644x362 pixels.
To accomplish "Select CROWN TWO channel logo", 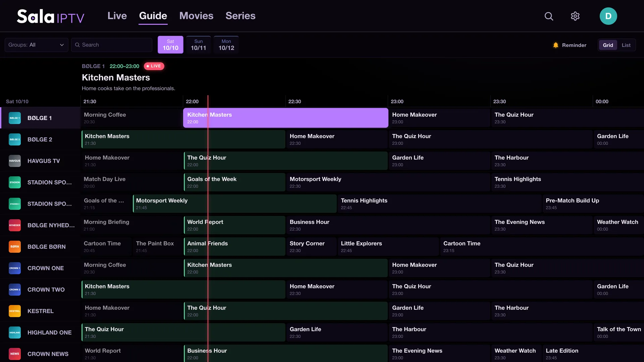I will click(15, 290).
